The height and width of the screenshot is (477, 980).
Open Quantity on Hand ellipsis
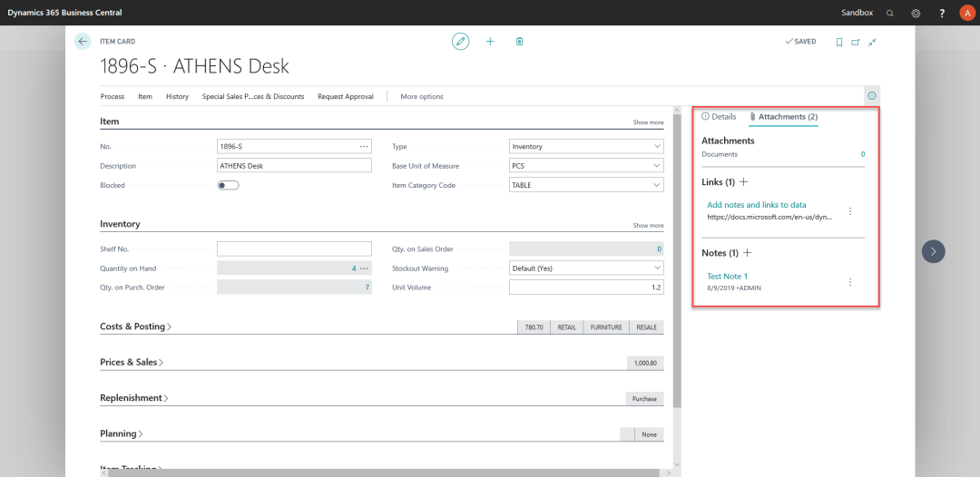(365, 268)
